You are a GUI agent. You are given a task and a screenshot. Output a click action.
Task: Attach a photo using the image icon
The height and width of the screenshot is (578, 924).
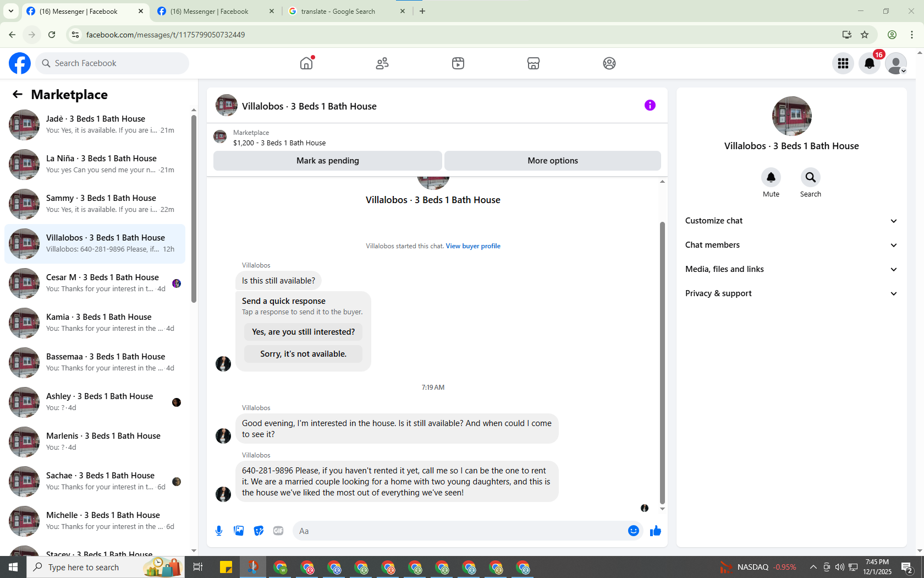click(x=239, y=531)
